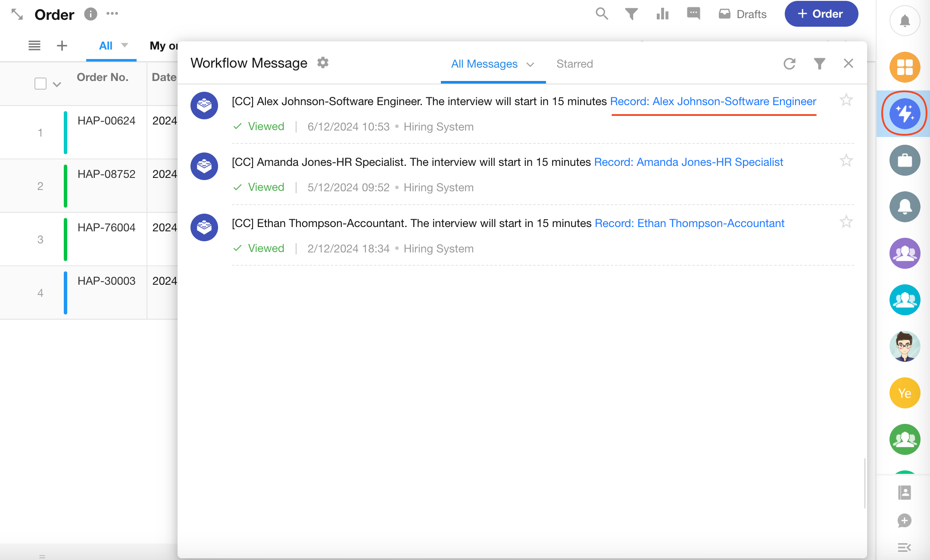The width and height of the screenshot is (930, 560).
Task: Open the Order statistics chart icon
Action: point(662,14)
